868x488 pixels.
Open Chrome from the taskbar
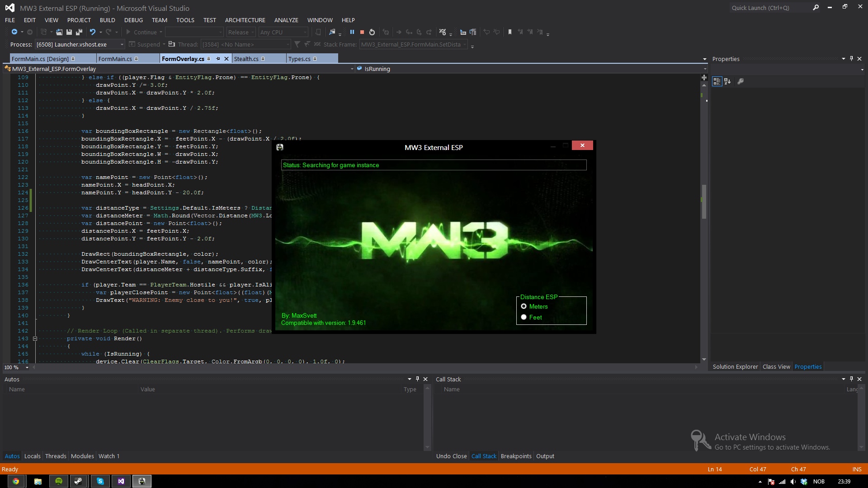16,481
